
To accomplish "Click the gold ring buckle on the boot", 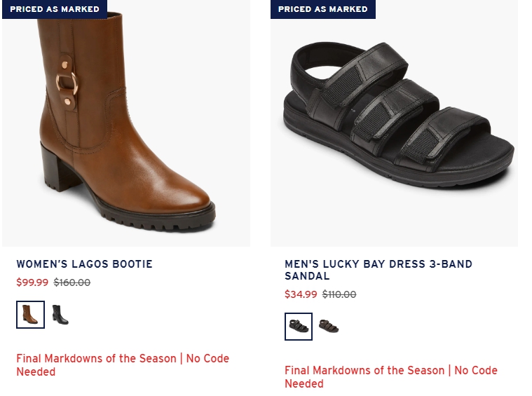I will click(67, 83).
